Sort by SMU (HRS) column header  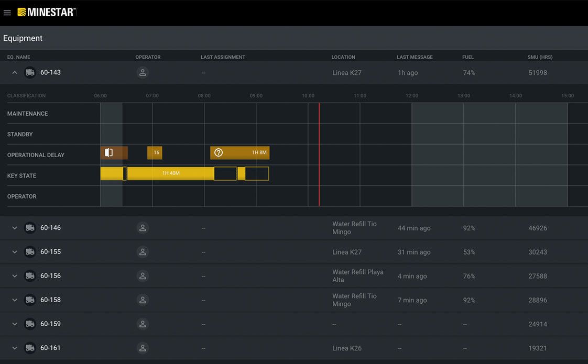(540, 57)
